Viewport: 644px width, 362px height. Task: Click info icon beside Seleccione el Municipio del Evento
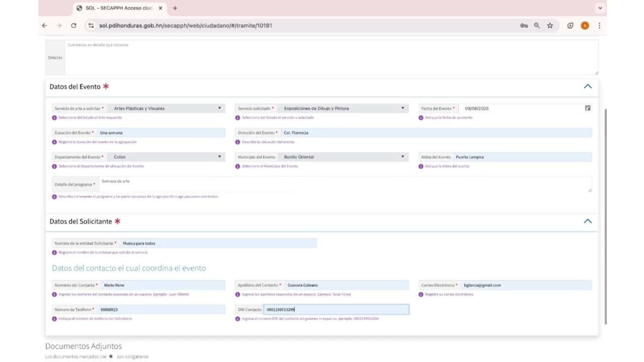pyautogui.click(x=237, y=166)
